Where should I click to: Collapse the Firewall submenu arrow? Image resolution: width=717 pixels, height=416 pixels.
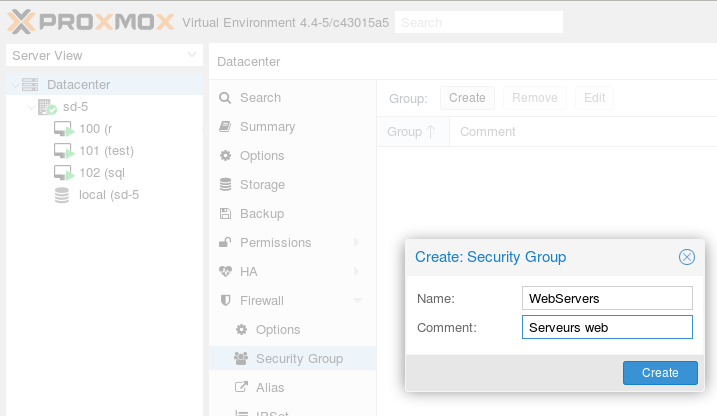[x=358, y=300]
